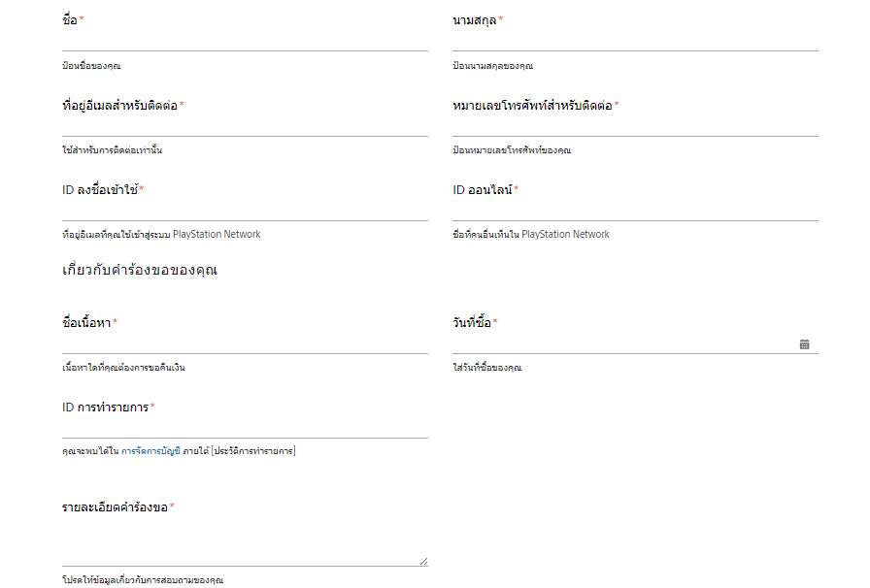Click the ที่อยู่อีเมลสำหรับติดต่อ label text
Image resolution: width=870 pixels, height=588 pixels.
(x=119, y=105)
